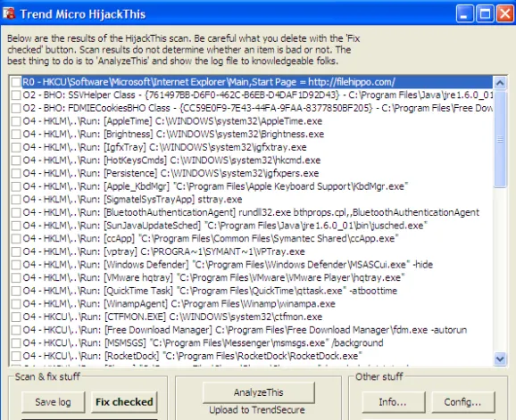Open the Info... dialog
This screenshot has height=420, width=516.
click(x=393, y=402)
